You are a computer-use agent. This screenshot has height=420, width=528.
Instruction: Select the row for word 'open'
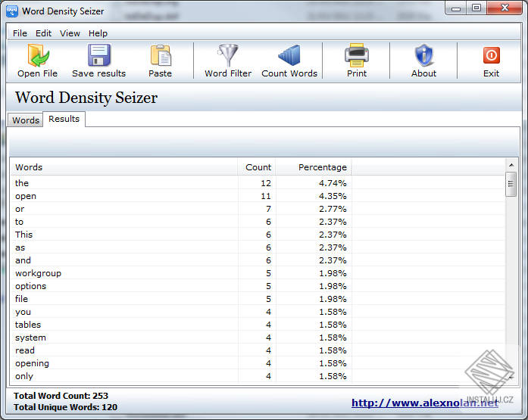click(x=258, y=196)
